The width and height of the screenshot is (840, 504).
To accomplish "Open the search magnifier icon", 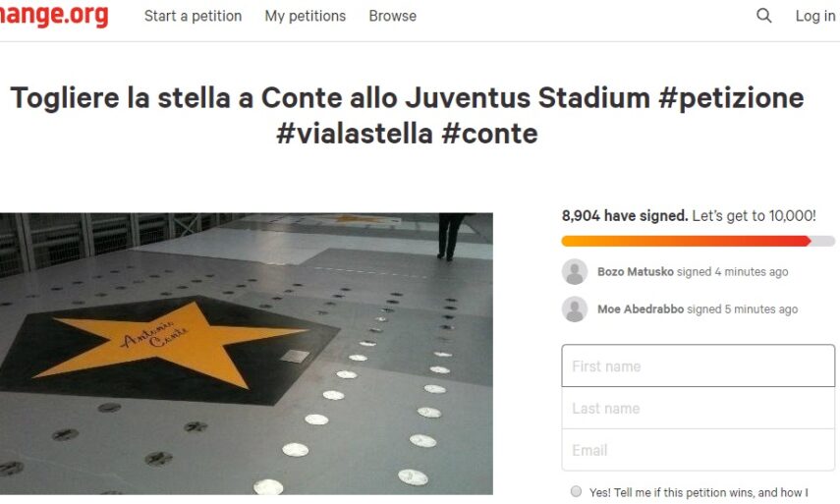I will pyautogui.click(x=764, y=16).
